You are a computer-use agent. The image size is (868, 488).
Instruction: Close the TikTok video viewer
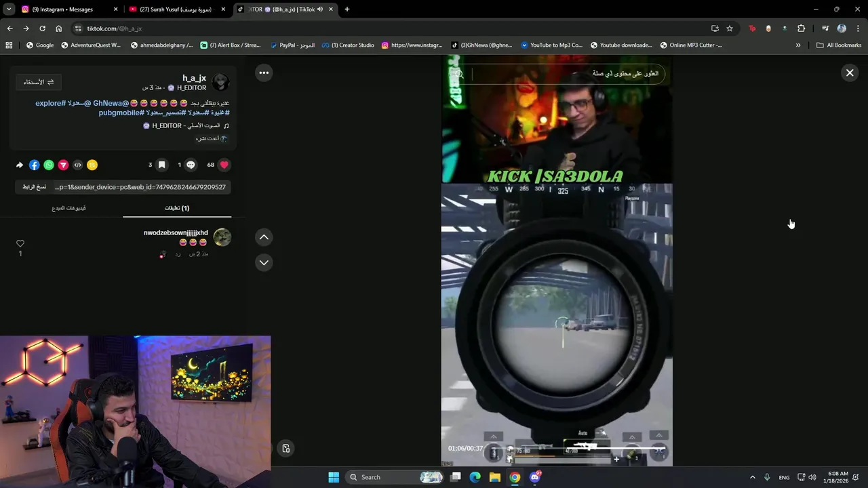pos(850,73)
